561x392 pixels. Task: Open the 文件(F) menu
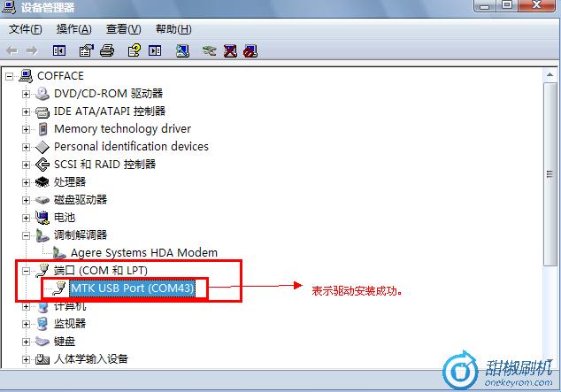(x=26, y=29)
